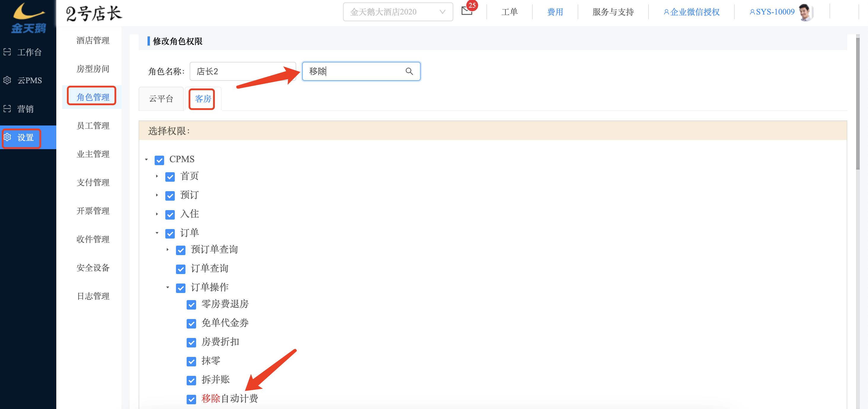This screenshot has height=409, width=868.
Task: Uncheck the 订单查询 checkbox
Action: pyautogui.click(x=181, y=269)
